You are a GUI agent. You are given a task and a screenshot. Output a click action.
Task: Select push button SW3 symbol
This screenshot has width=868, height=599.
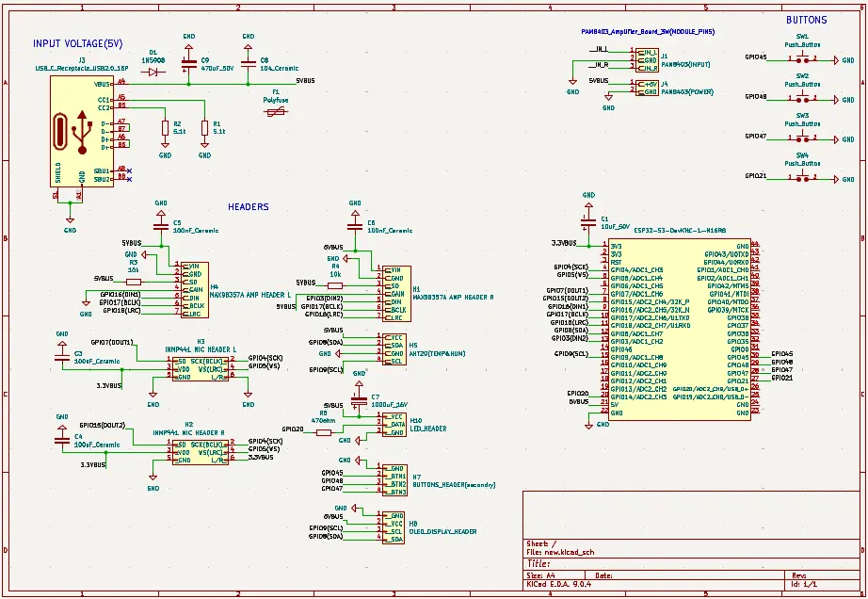802,138
